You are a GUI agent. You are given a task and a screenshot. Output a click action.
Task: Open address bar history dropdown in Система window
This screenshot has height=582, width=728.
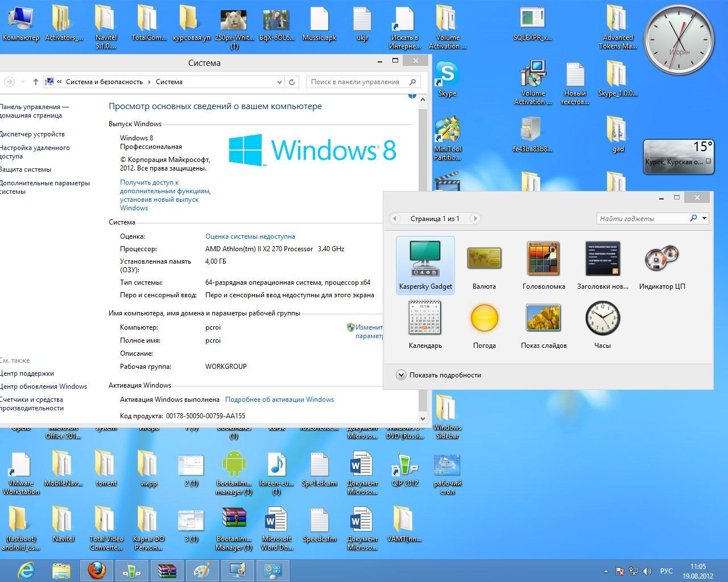coord(279,82)
